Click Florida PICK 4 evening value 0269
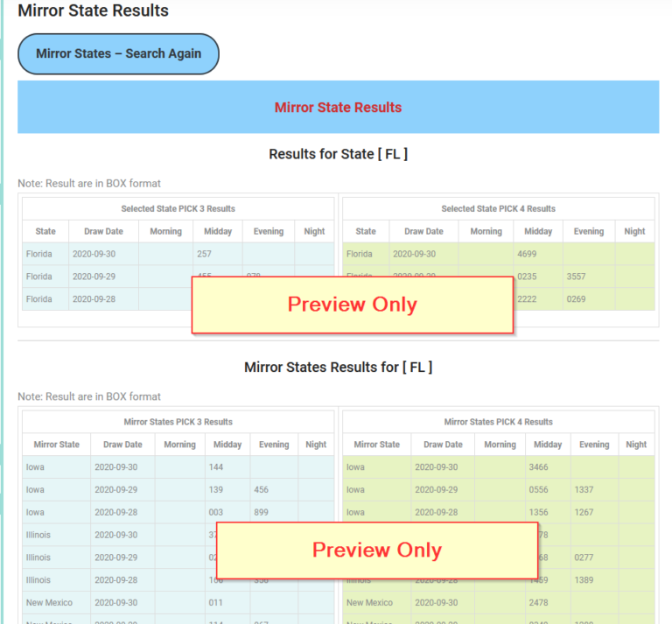Viewport: 672px width, 624px height. click(x=576, y=299)
